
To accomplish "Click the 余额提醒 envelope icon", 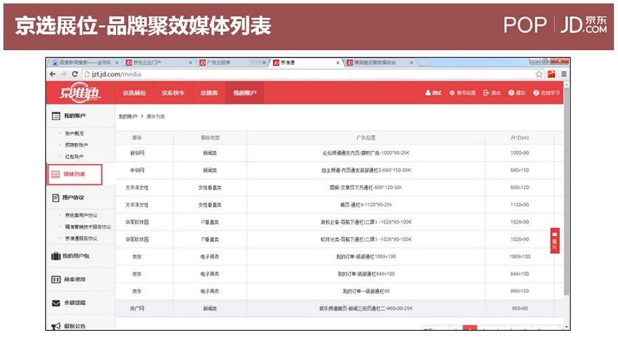I will pos(56,303).
